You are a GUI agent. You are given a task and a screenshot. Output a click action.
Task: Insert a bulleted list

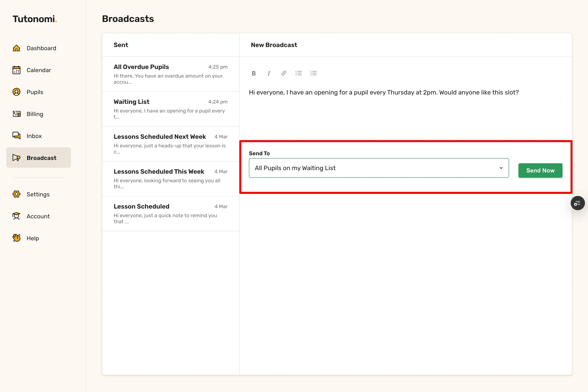[x=299, y=73]
